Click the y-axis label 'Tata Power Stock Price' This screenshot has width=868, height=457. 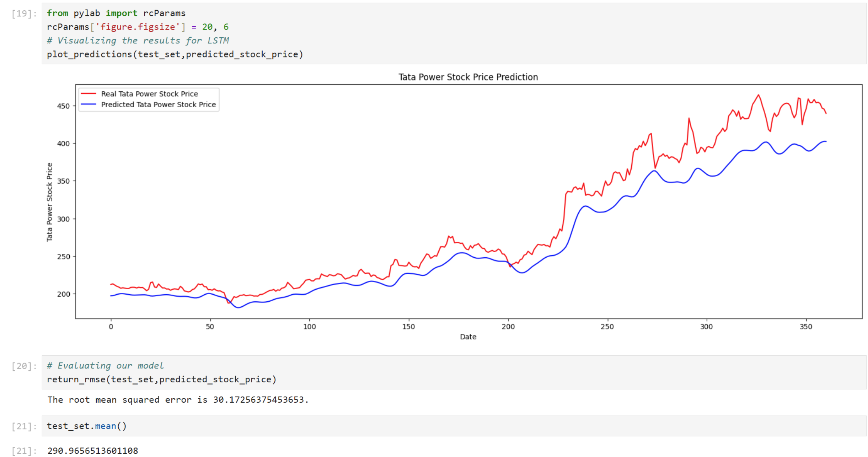click(49, 202)
